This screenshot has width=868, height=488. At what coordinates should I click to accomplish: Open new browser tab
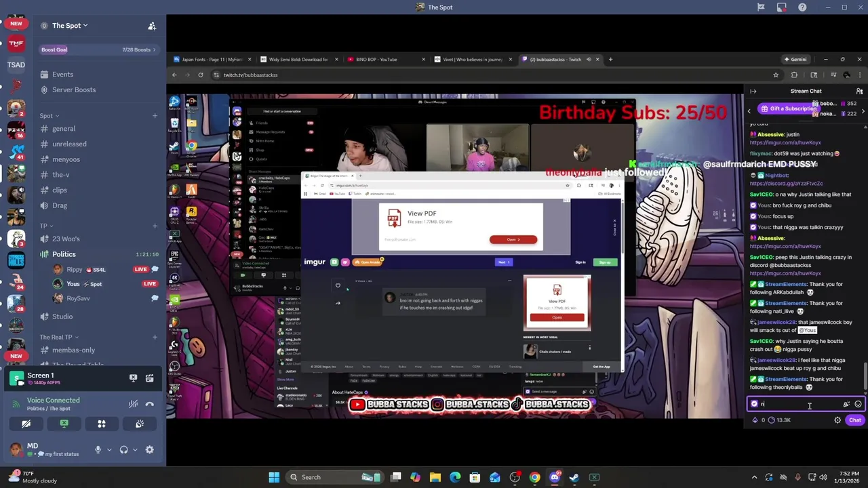[610, 59]
